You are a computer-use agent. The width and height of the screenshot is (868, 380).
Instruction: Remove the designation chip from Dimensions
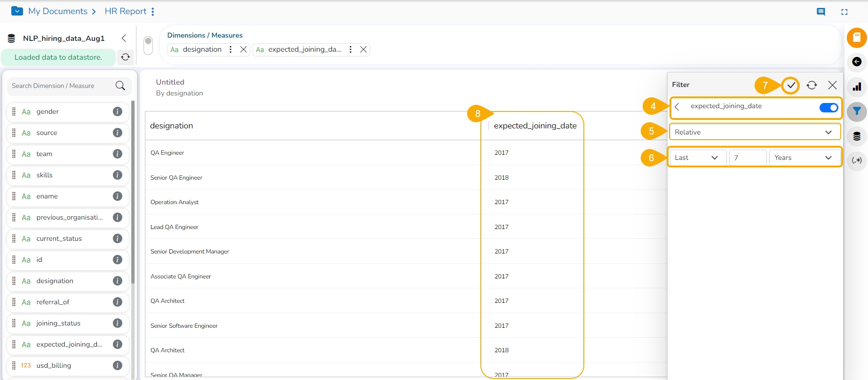tap(243, 49)
